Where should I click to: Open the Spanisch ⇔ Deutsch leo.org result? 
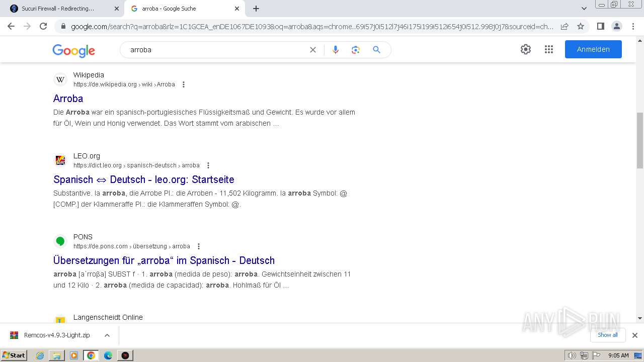144,179
